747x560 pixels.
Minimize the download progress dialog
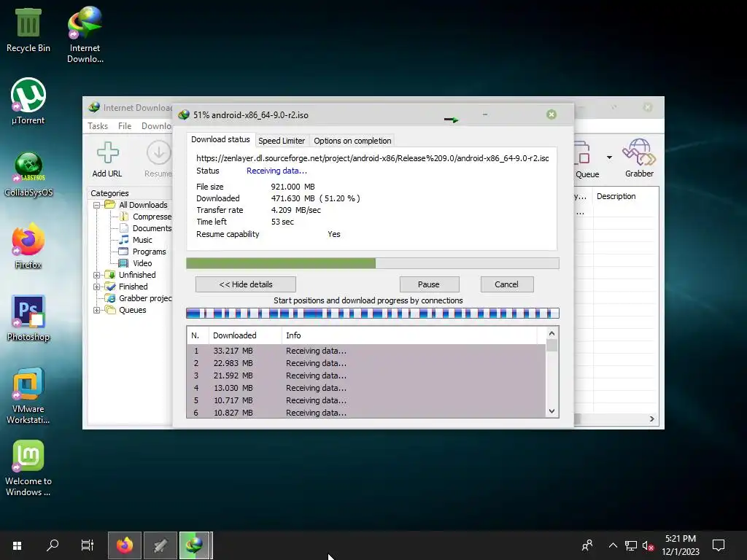[485, 114]
